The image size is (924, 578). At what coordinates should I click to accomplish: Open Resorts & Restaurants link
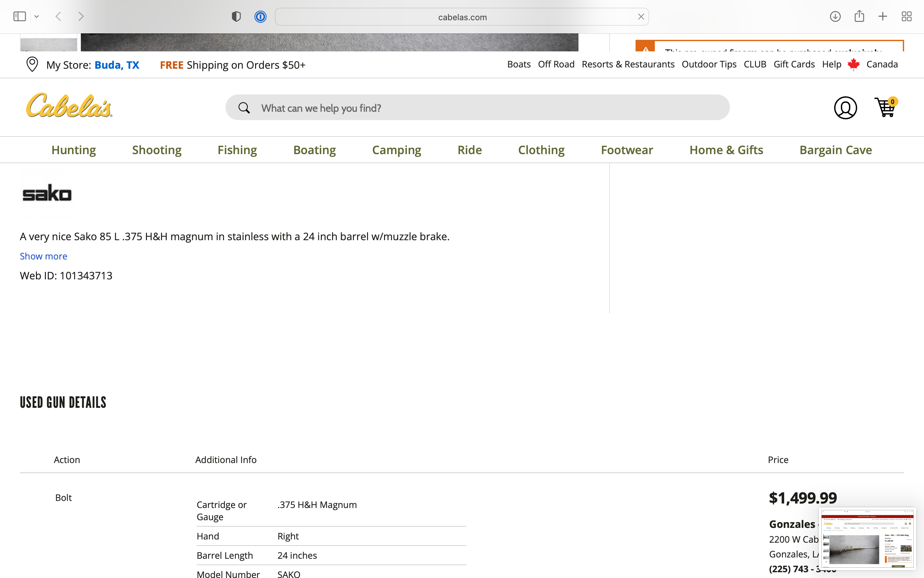click(628, 64)
